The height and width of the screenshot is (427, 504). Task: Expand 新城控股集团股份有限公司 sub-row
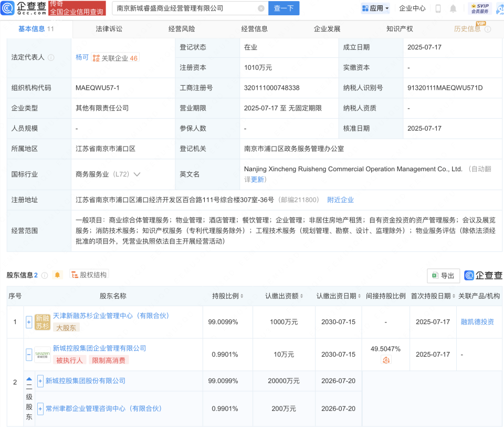pyautogui.click(x=40, y=381)
